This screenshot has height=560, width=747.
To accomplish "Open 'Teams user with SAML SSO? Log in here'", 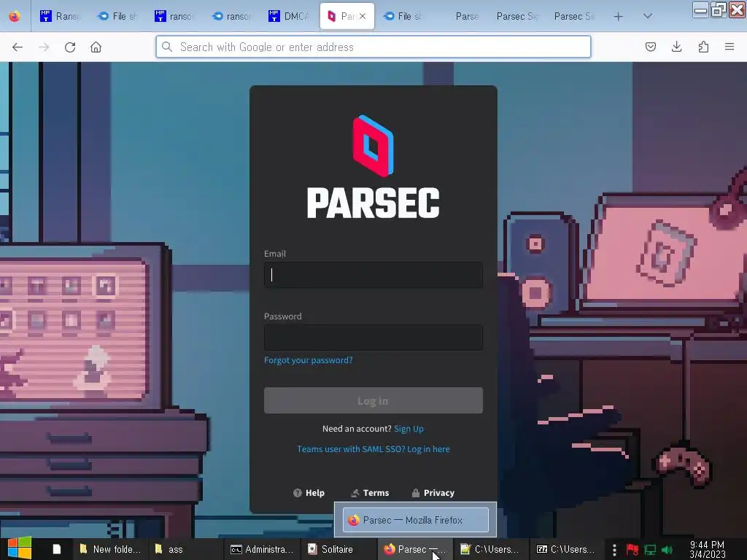I will (373, 449).
